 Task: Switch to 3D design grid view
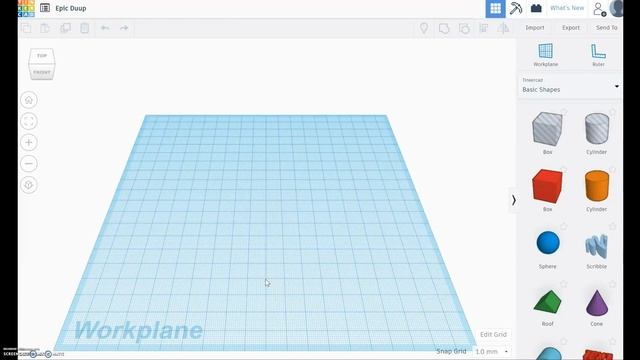(x=495, y=9)
